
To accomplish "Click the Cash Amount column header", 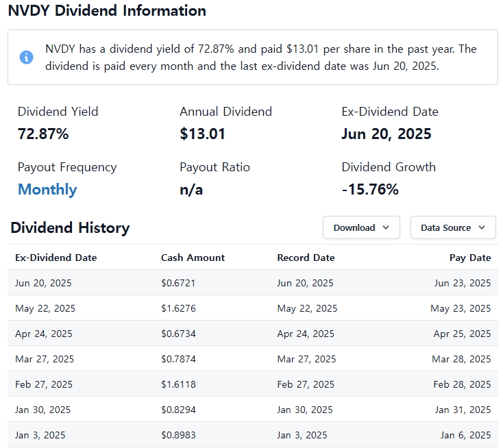I will 193,258.
